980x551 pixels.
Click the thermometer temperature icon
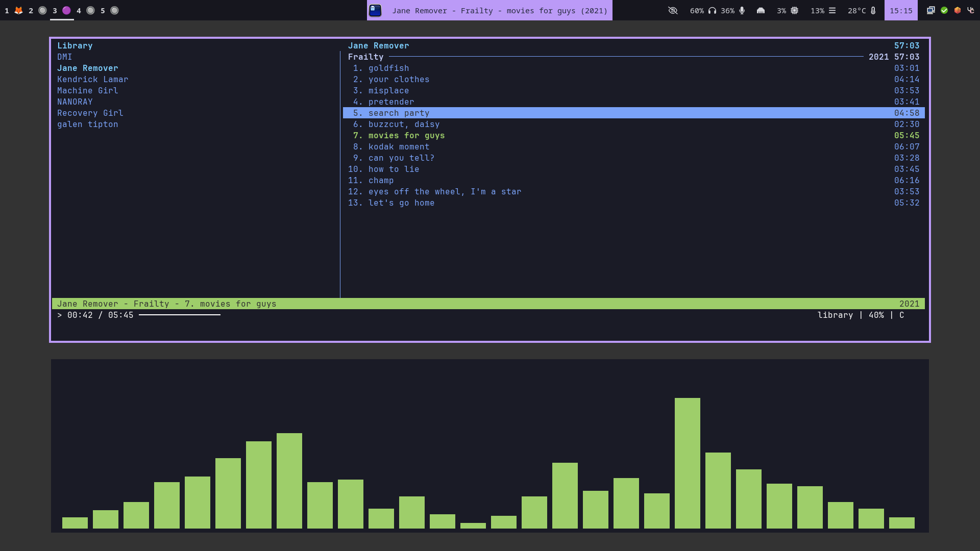coord(873,10)
